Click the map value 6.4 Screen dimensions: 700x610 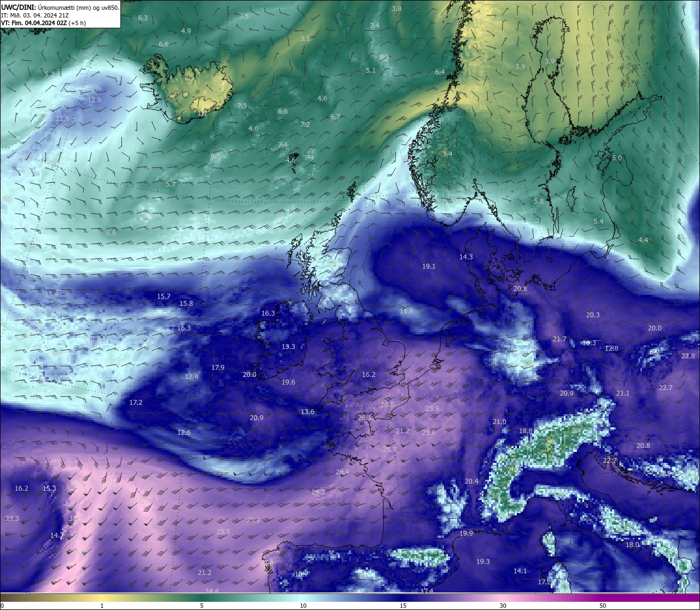[x=440, y=72]
